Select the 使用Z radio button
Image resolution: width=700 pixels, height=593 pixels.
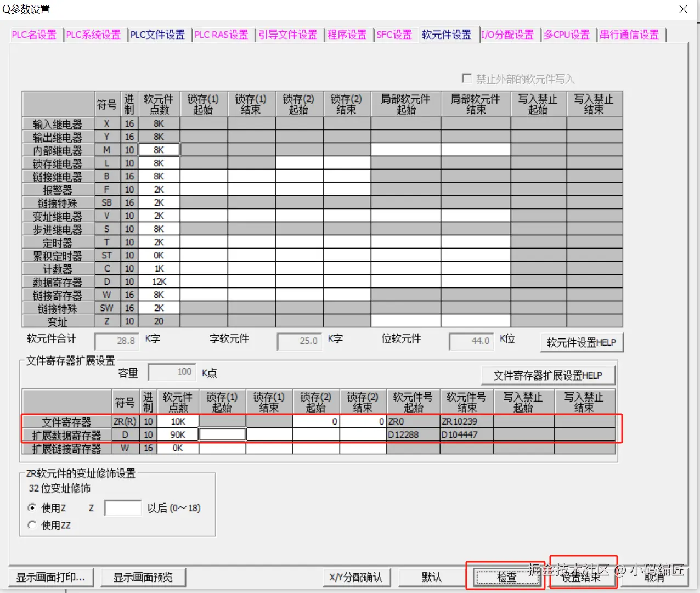point(32,507)
